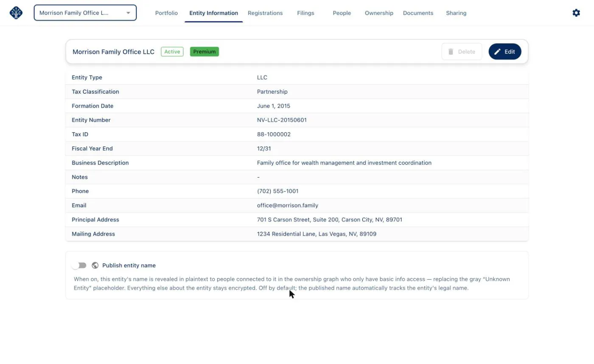Image resolution: width=594 pixels, height=364 pixels.
Task: Click the Delete button
Action: (462, 52)
